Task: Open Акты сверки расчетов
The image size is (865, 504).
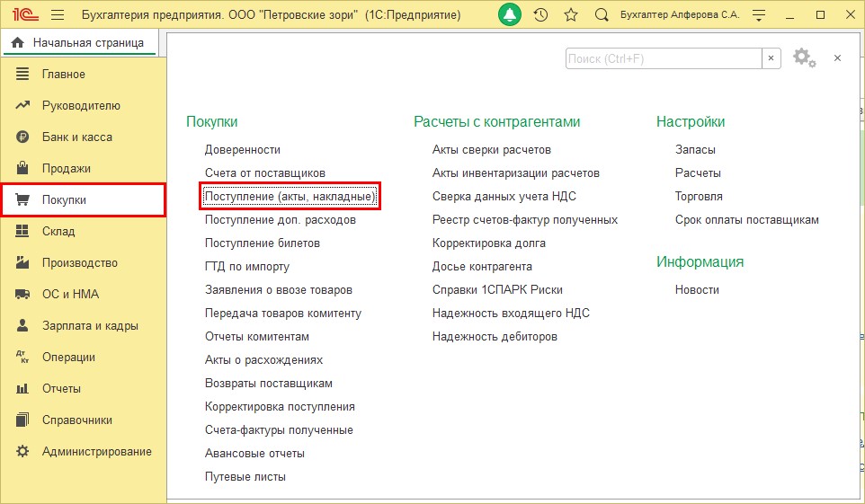Action: click(492, 149)
